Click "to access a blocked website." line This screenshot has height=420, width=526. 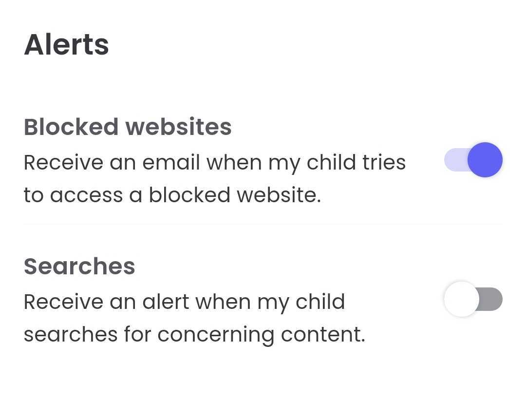click(172, 195)
